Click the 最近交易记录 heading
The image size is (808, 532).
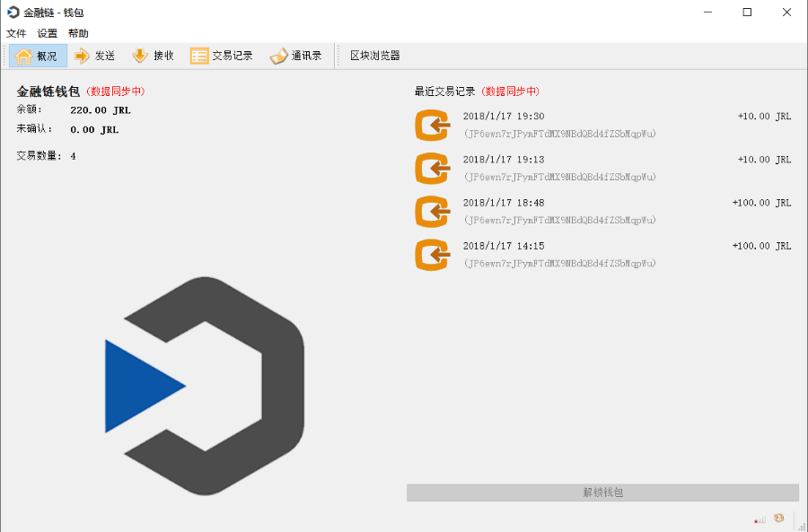pyautogui.click(x=444, y=92)
